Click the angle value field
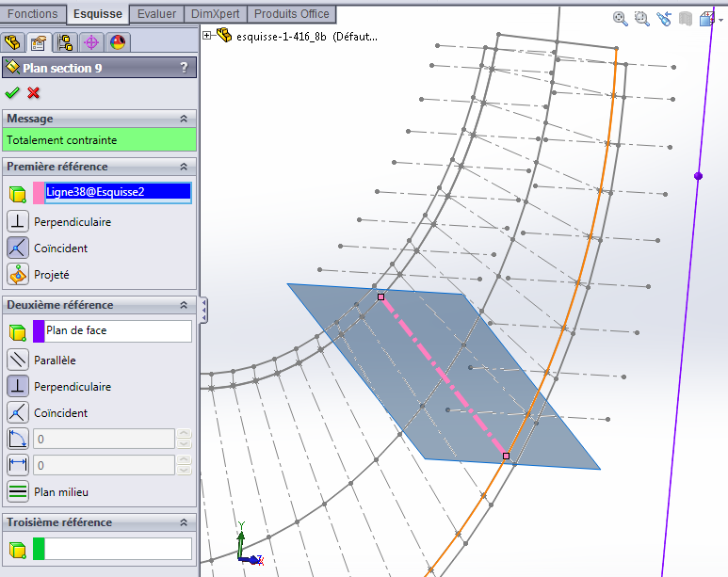Screen dimensions: 728x577 click(x=104, y=439)
